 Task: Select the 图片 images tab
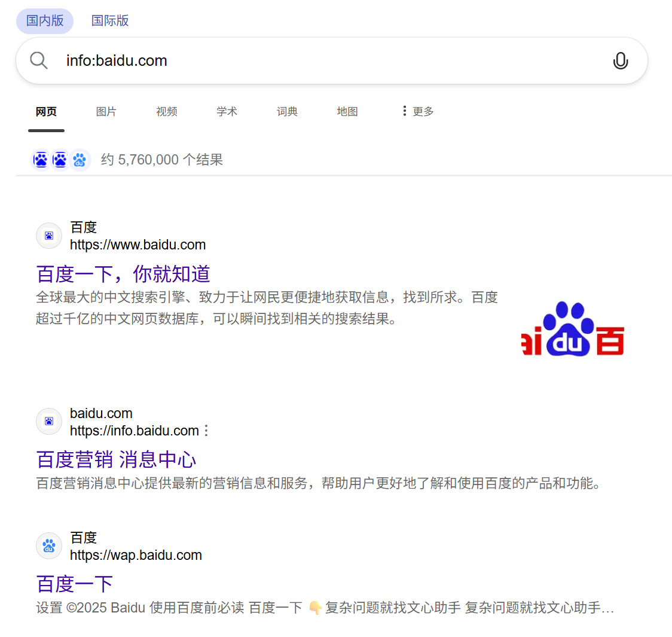106,112
